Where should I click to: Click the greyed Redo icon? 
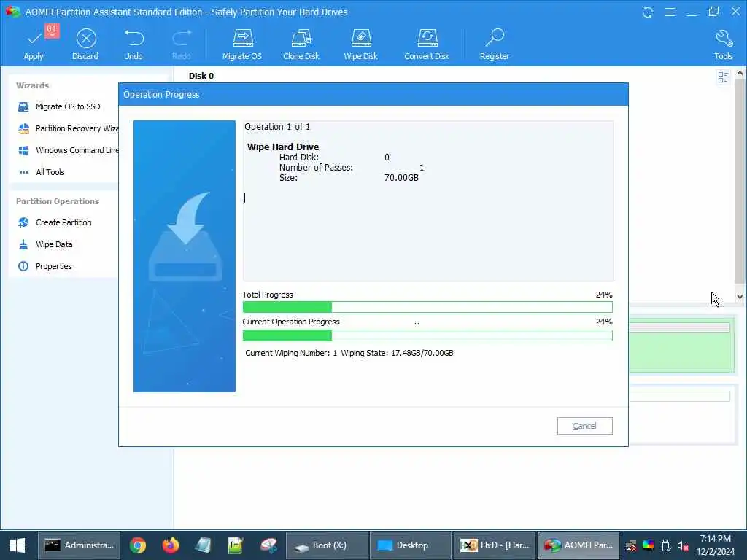181,43
